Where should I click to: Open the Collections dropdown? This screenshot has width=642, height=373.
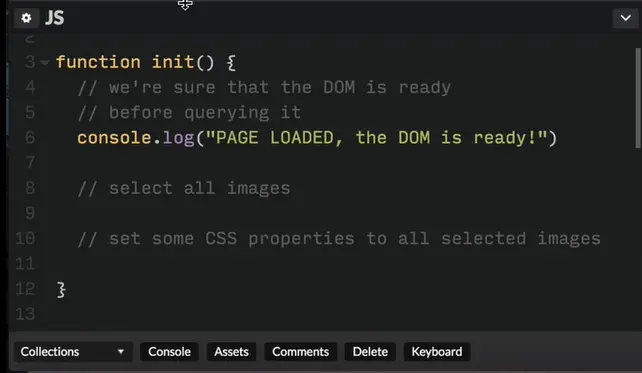pos(73,352)
